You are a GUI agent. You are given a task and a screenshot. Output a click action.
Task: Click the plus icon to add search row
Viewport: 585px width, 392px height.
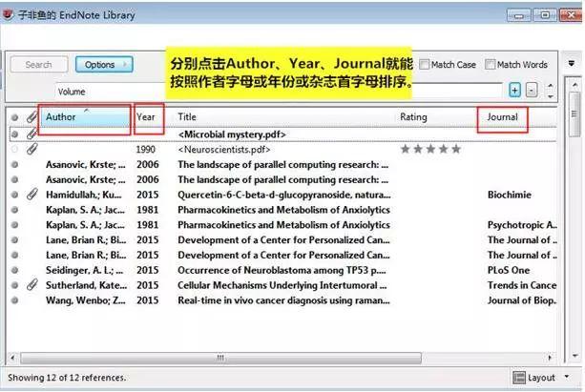tap(515, 91)
